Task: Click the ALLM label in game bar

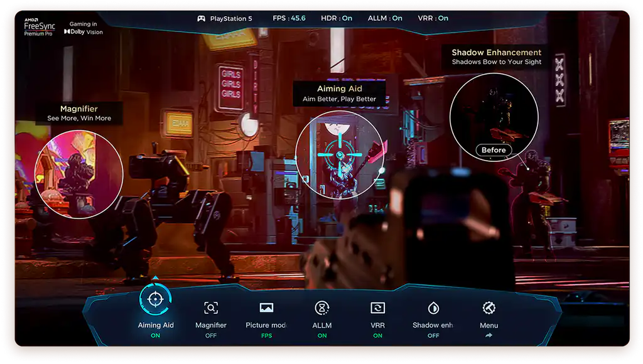Action: coord(322,326)
